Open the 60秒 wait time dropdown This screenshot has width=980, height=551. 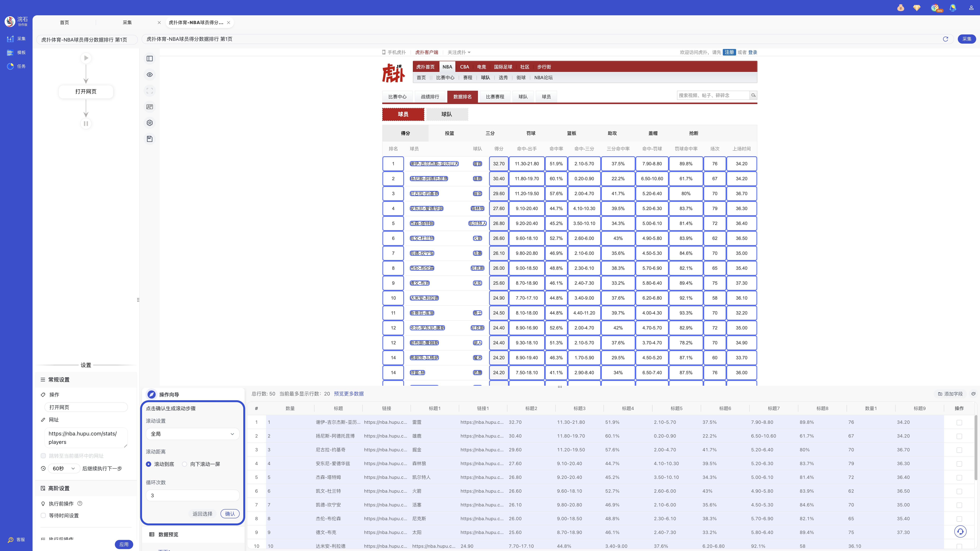coord(64,469)
